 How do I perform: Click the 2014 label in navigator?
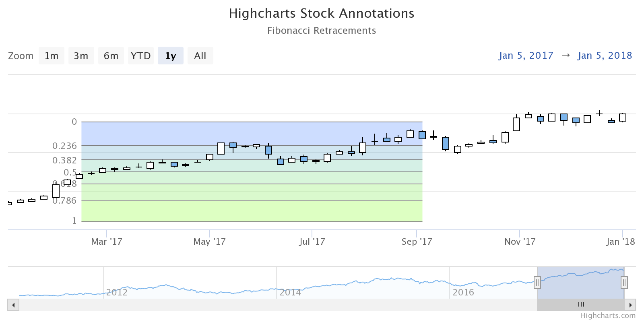(290, 292)
